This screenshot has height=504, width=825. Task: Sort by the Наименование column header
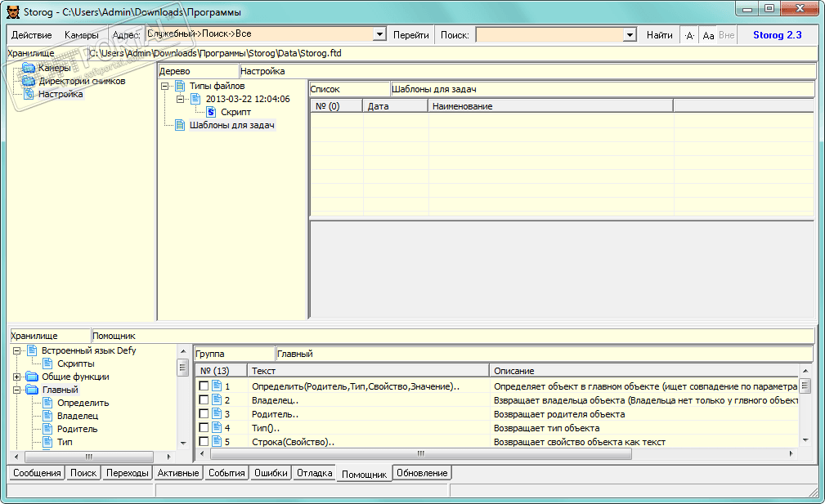tap(550, 106)
